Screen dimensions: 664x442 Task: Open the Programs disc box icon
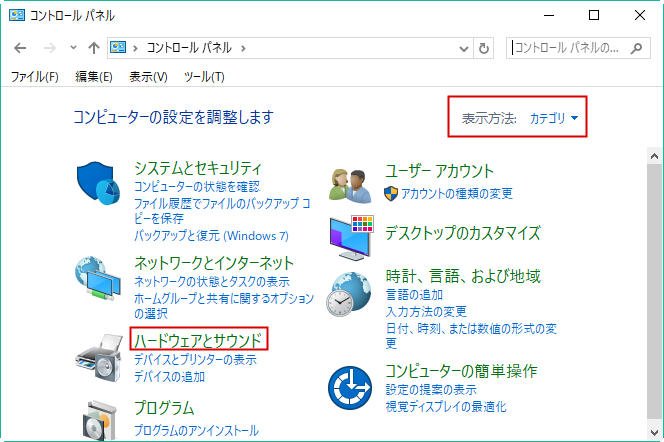tap(99, 420)
